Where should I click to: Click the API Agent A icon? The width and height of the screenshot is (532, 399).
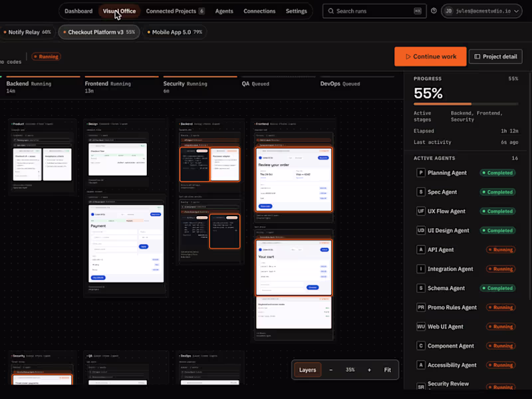click(x=421, y=250)
